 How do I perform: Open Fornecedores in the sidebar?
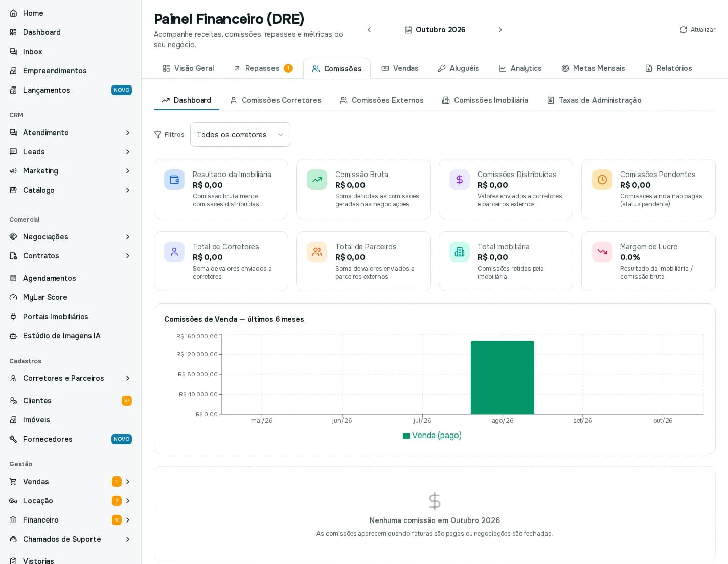click(70, 439)
